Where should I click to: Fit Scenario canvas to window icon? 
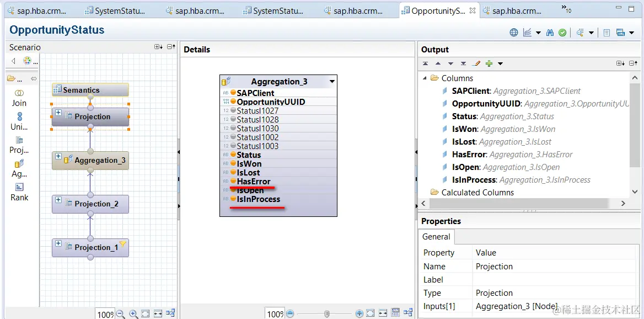[145, 313]
